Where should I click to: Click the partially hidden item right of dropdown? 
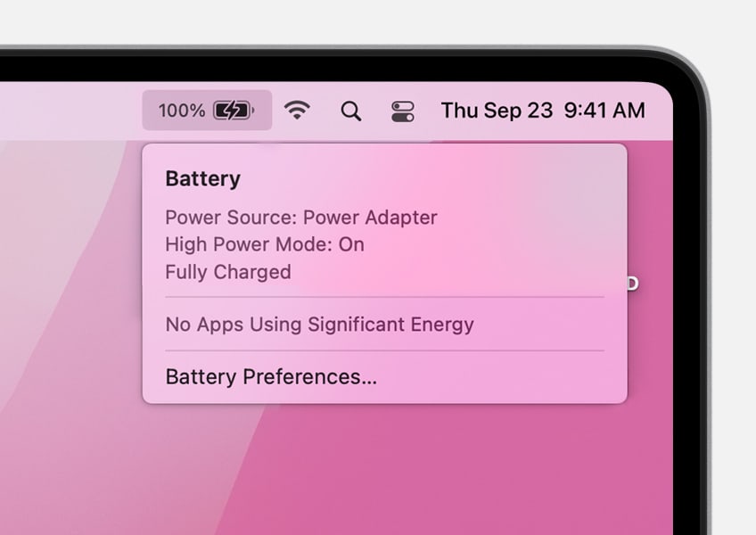[x=633, y=284]
